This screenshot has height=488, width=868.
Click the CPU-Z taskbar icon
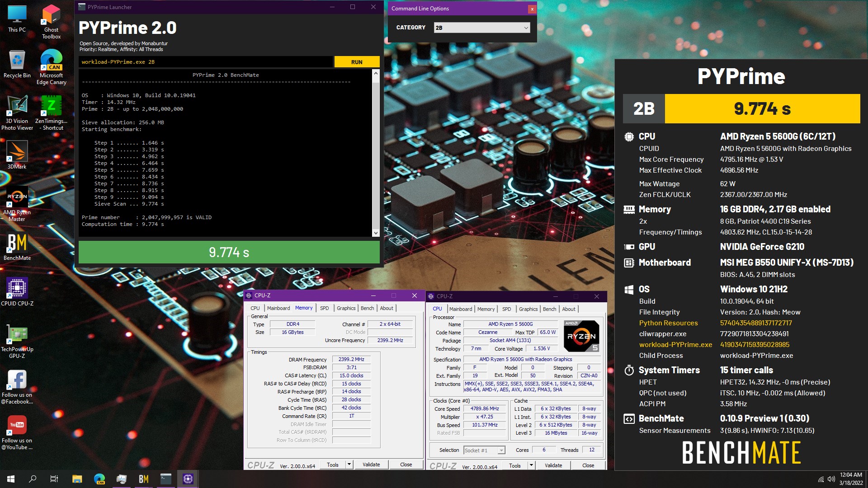188,479
